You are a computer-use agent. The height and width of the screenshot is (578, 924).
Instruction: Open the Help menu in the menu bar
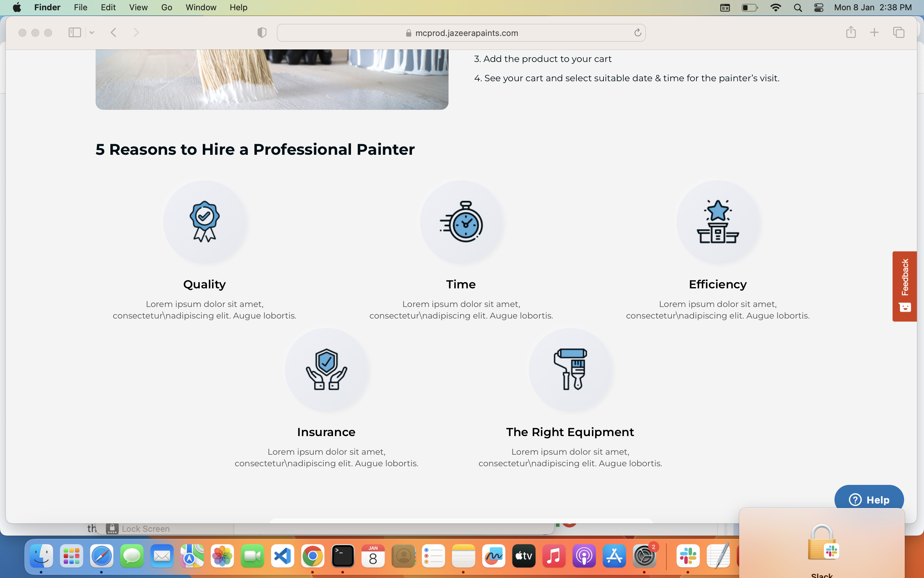[x=239, y=7]
